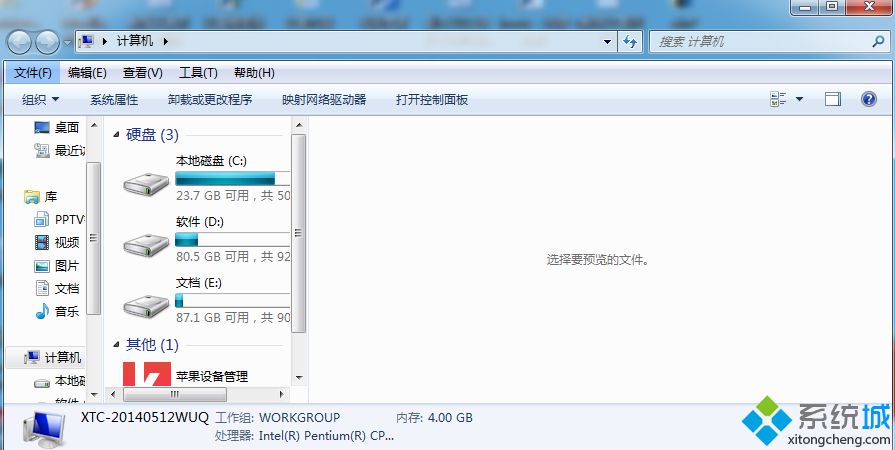Viewport: 895px width, 450px height.
Task: Go back with the Back arrow button
Action: click(x=19, y=42)
